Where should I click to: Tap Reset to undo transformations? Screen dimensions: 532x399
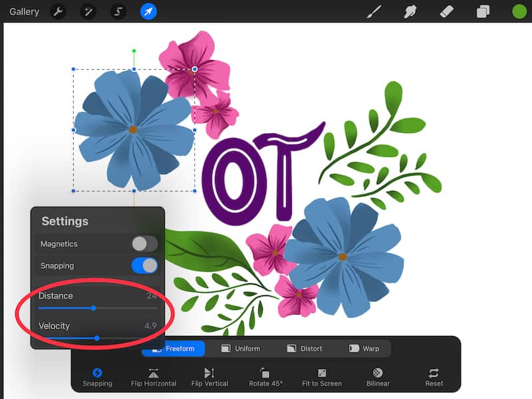[434, 377]
